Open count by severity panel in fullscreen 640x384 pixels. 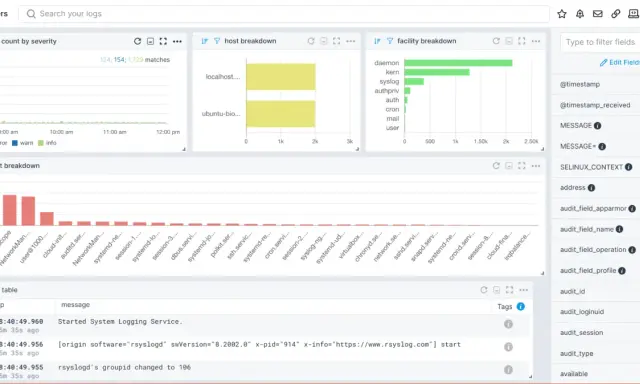[163, 41]
